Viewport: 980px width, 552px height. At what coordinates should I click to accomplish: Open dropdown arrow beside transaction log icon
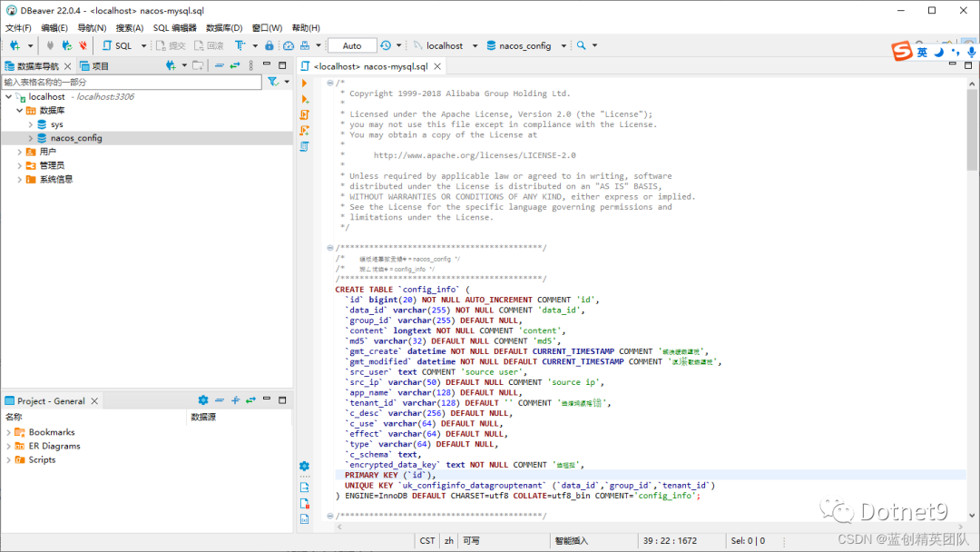(x=398, y=45)
